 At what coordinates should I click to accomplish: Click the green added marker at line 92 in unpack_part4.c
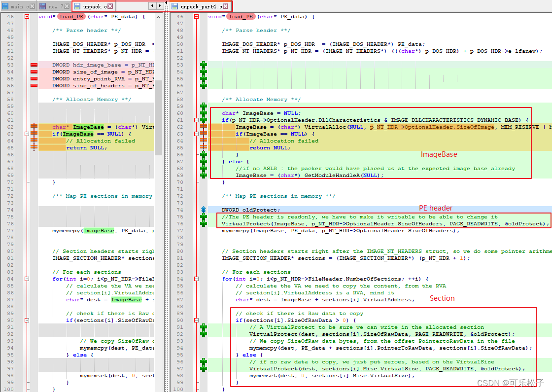point(204,334)
